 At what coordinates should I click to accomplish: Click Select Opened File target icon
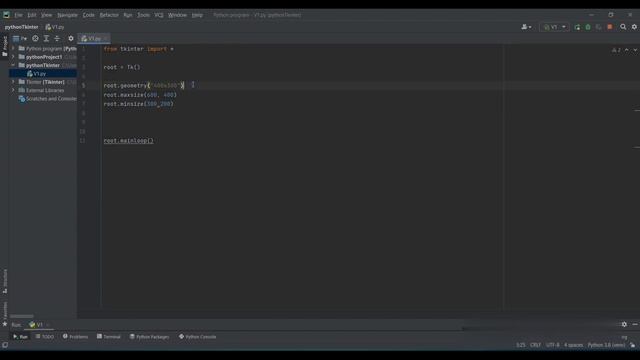tap(36, 38)
